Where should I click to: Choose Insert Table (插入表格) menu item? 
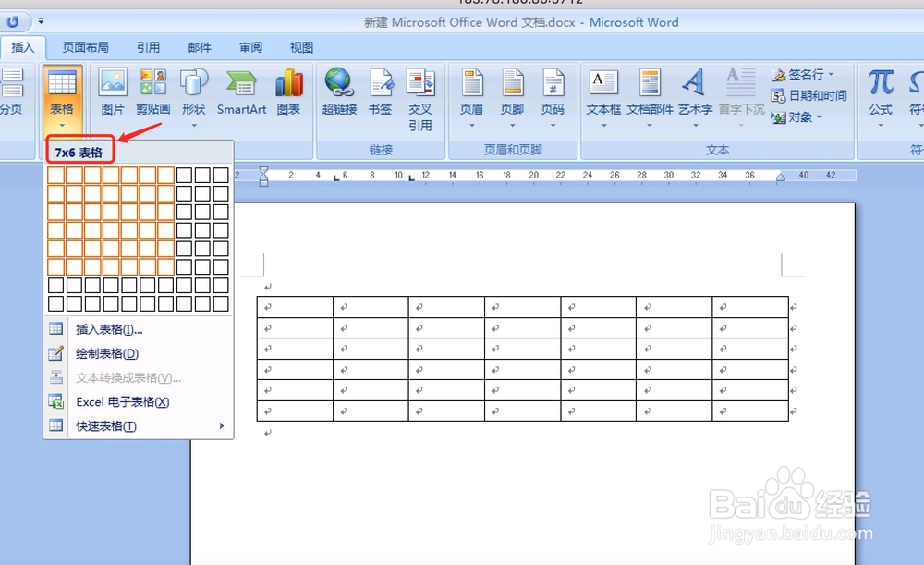tap(139, 329)
